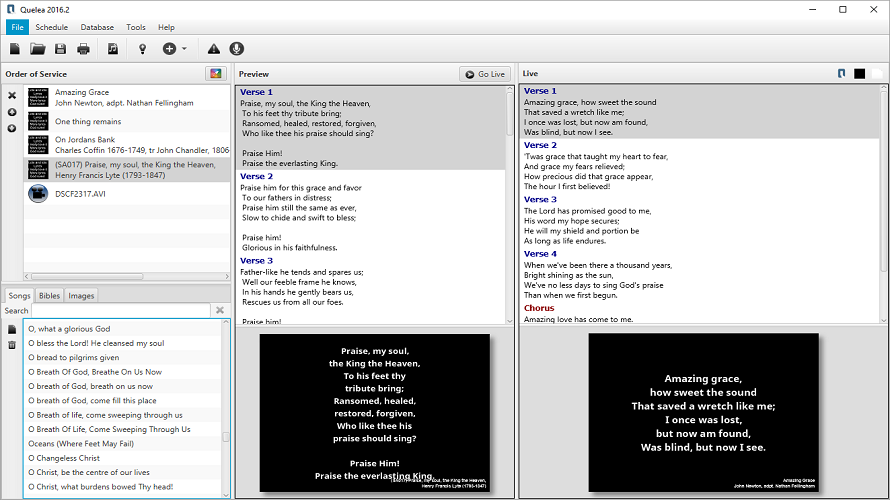The image size is (890, 500).
Task: Open the Schedule menu
Action: tap(52, 27)
